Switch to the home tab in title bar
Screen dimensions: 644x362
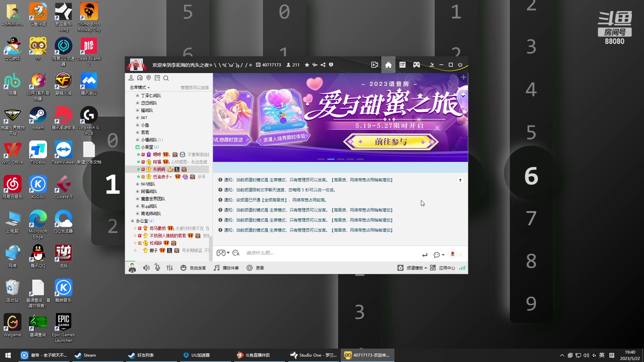pyautogui.click(x=388, y=65)
